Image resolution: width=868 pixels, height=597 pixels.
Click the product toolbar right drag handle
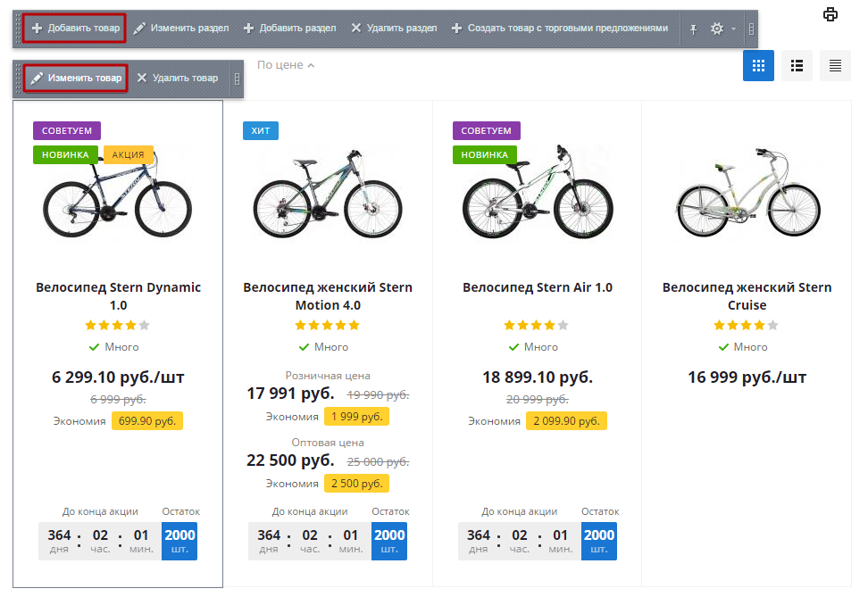click(237, 79)
